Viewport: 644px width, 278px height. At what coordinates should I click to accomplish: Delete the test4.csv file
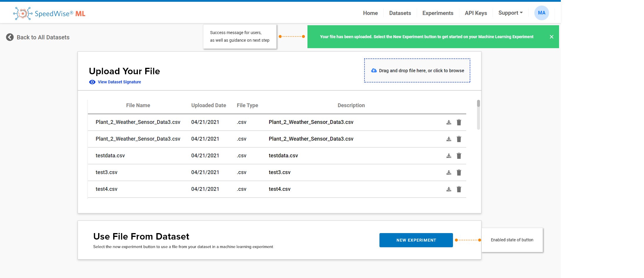click(x=459, y=189)
